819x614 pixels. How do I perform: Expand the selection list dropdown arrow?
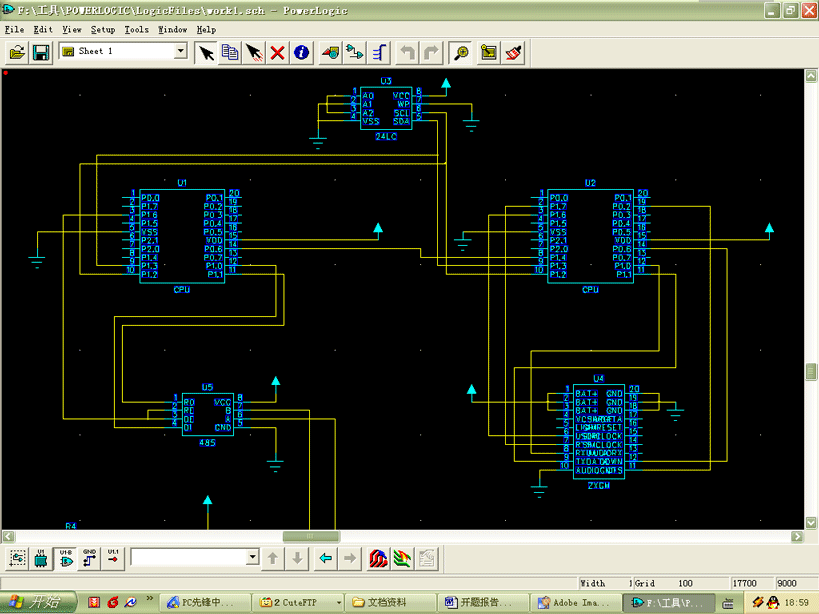tap(253, 557)
